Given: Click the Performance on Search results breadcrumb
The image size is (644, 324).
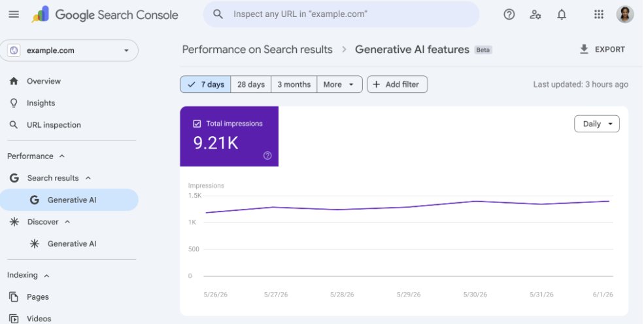Looking at the screenshot, I should coord(258,49).
